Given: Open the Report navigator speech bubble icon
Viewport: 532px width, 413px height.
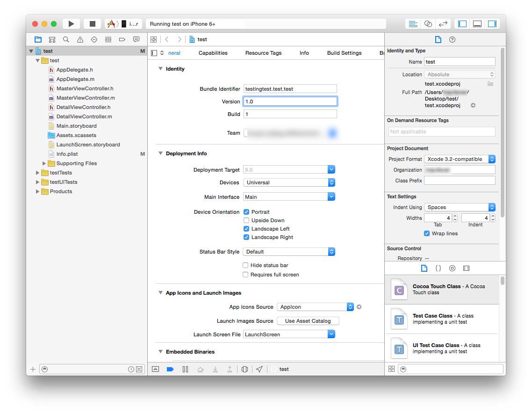Looking at the screenshot, I should pos(136,39).
